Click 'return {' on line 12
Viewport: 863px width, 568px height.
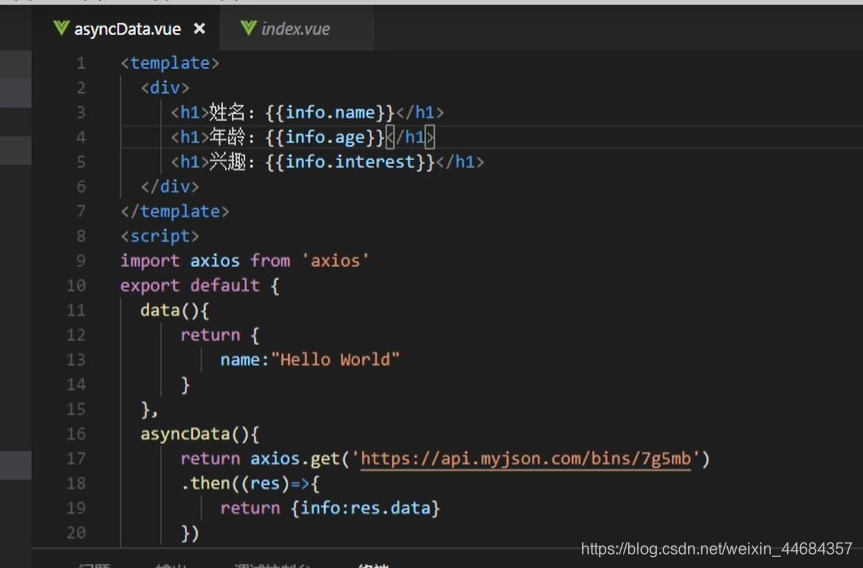(x=220, y=335)
